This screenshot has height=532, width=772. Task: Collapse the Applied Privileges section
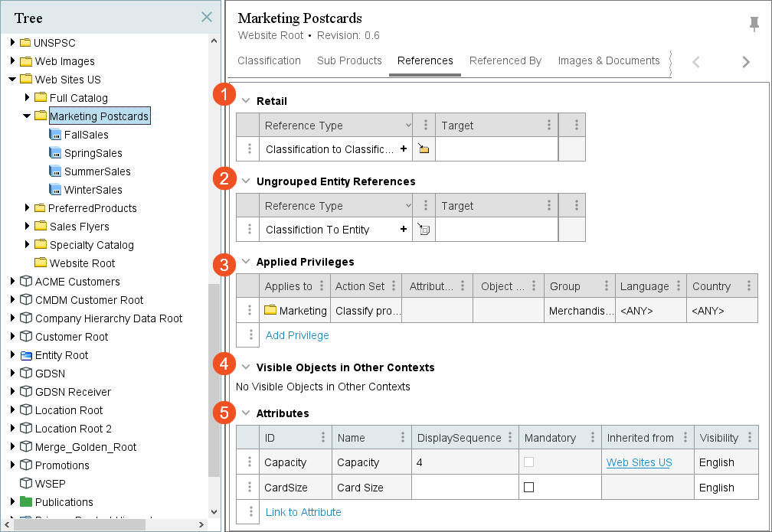tap(246, 262)
